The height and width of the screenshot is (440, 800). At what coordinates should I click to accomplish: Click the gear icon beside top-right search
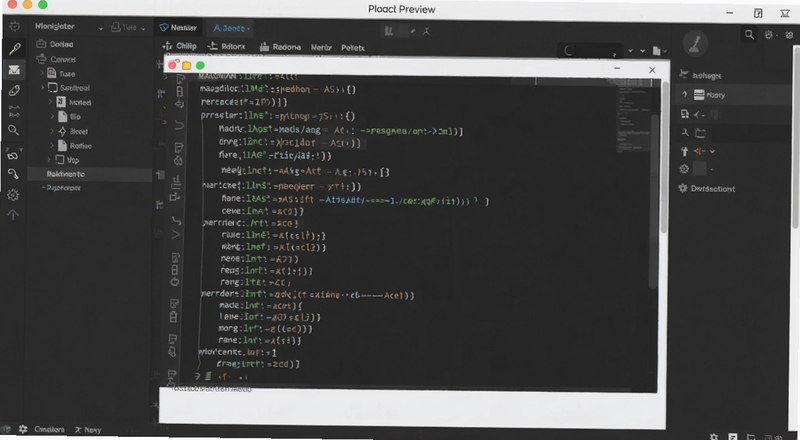768,35
